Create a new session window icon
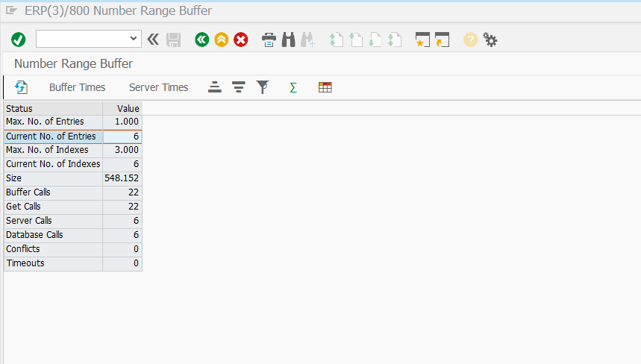 [422, 40]
